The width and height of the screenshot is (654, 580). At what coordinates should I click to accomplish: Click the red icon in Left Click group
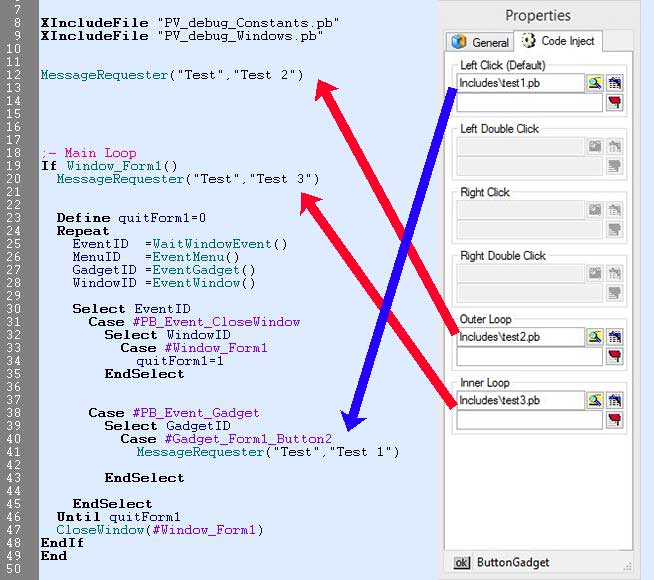pyautogui.click(x=615, y=103)
